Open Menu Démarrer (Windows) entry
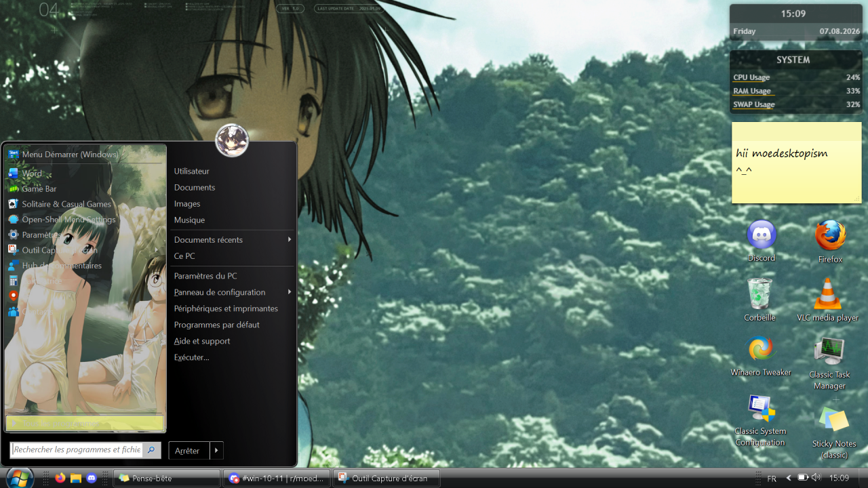 [x=85, y=155]
